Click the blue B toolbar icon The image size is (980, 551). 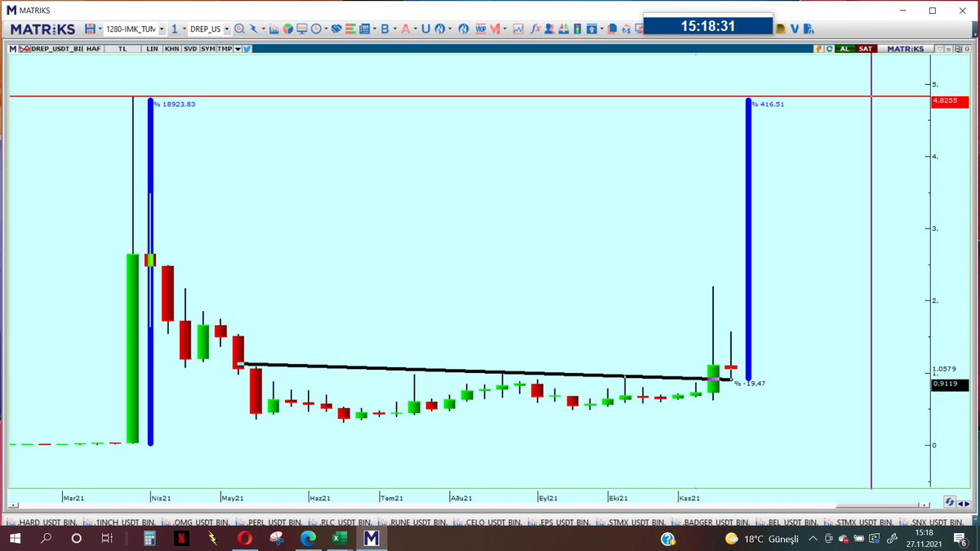click(x=385, y=29)
